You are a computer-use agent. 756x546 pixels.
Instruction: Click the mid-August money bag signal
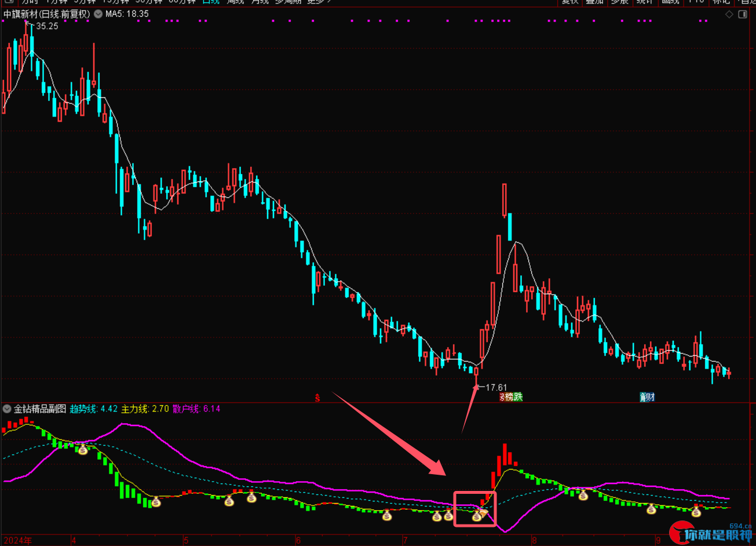point(583,496)
